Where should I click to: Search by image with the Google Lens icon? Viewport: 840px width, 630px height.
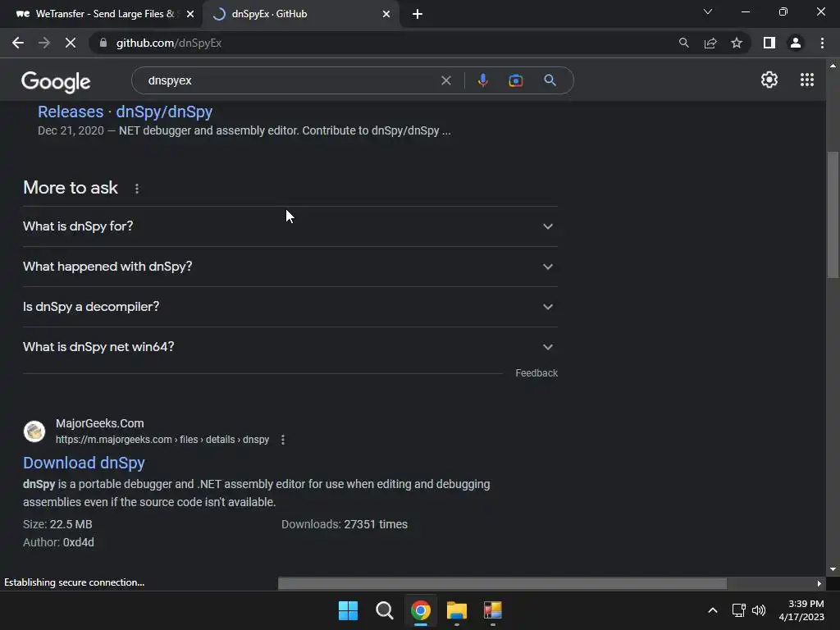click(515, 80)
